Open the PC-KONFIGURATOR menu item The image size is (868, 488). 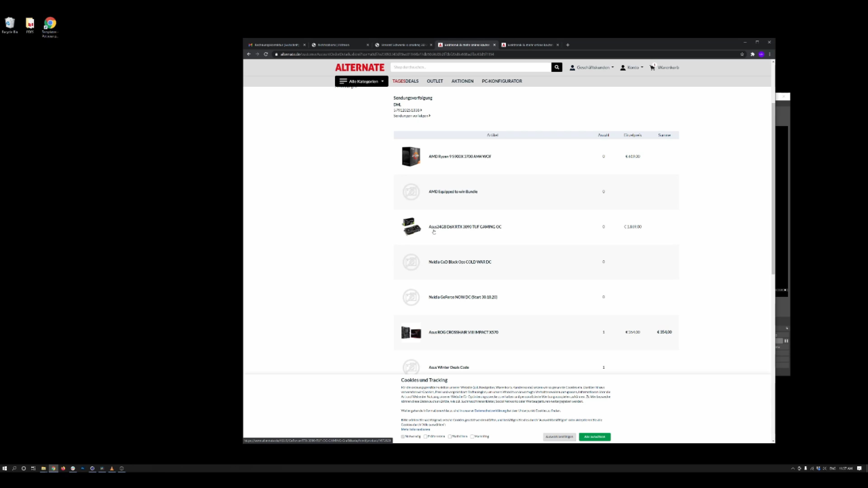(x=502, y=81)
